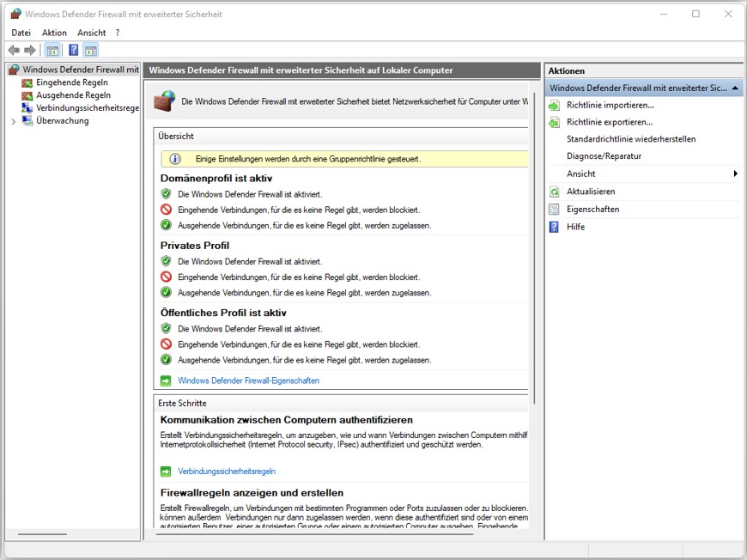
Task: Click the horizontal scrollbar under the tree pane
Action: click(42, 534)
